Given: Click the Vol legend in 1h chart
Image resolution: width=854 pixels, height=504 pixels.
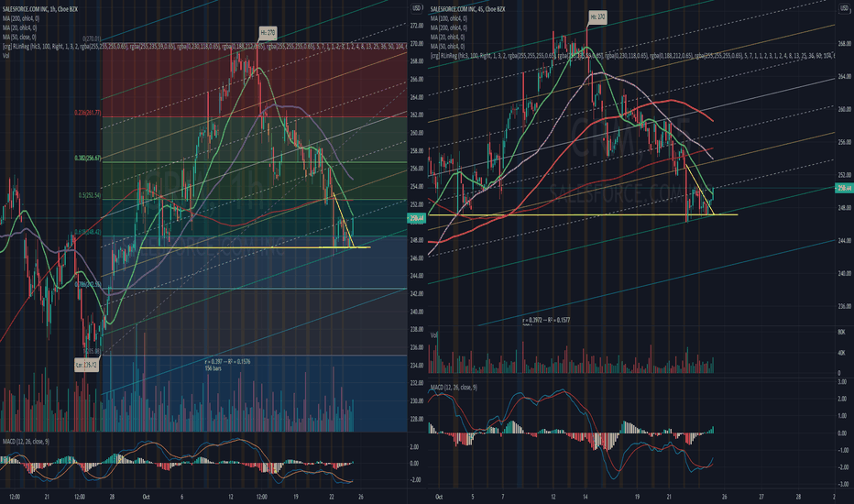Looking at the screenshot, I should (x=5, y=56).
